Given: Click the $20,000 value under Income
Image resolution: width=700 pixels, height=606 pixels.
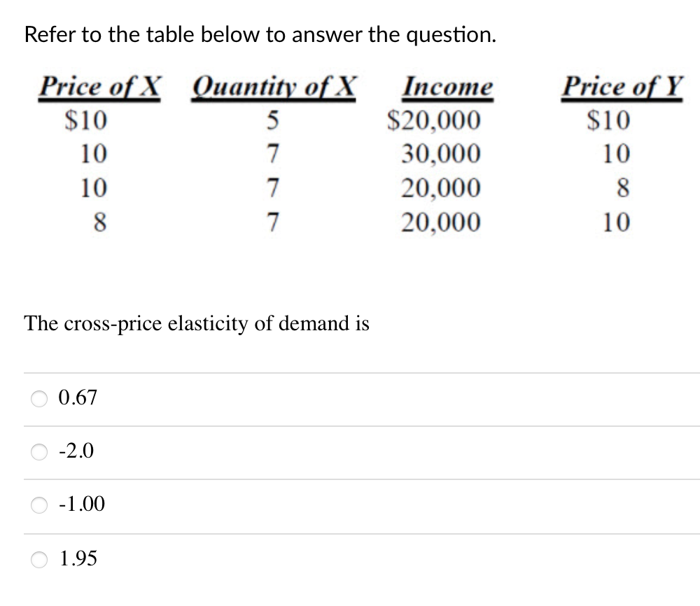Looking at the screenshot, I should click(x=433, y=120).
